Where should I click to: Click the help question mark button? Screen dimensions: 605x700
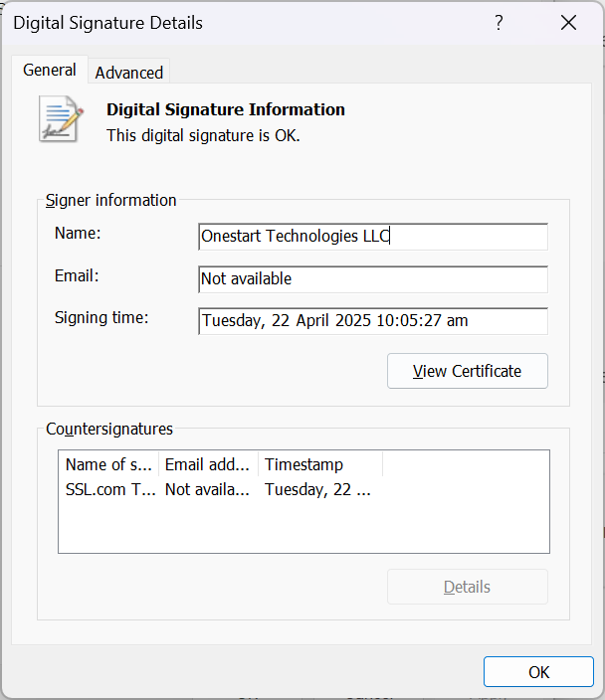coord(499,22)
